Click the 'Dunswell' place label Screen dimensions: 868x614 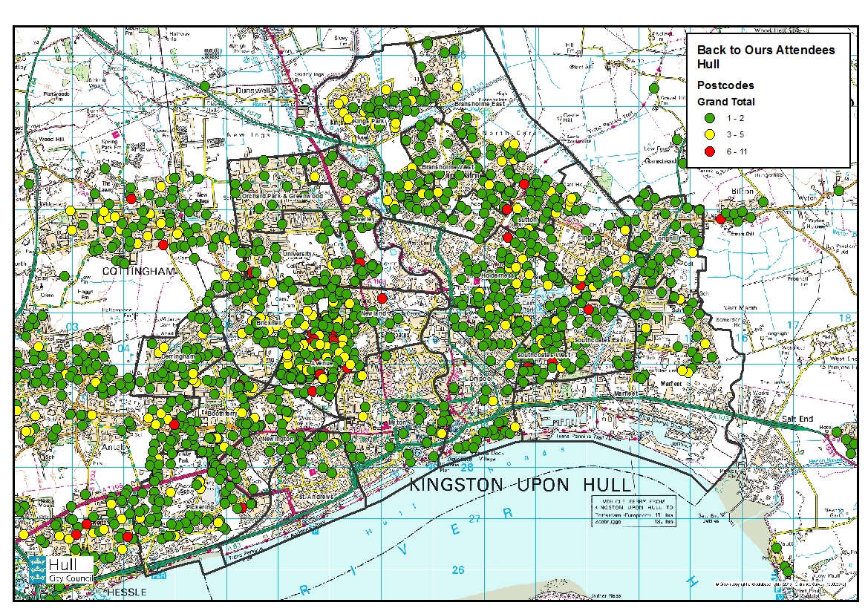click(253, 90)
